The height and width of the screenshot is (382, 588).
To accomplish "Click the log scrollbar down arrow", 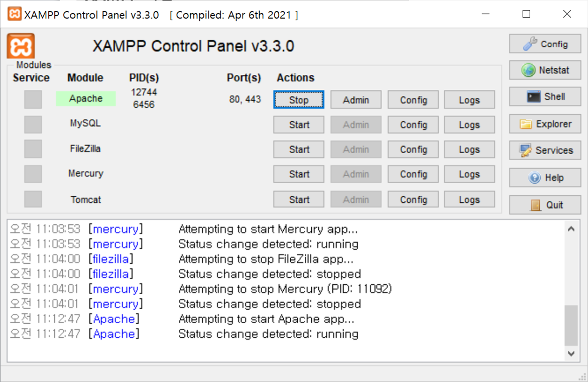I will tap(571, 353).
